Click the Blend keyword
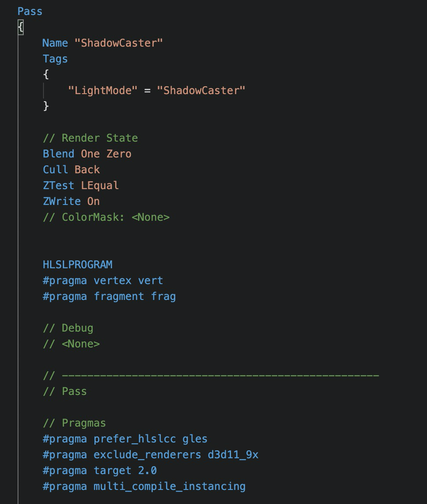The image size is (427, 504). [58, 154]
